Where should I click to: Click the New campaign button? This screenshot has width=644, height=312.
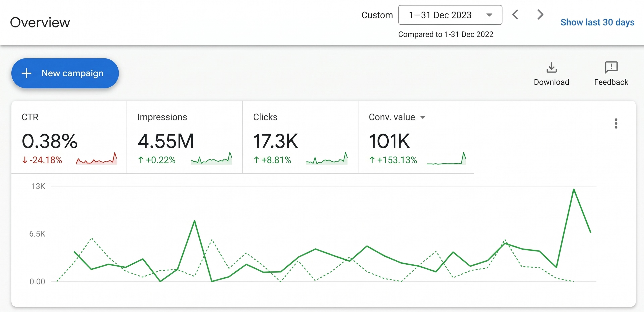65,73
